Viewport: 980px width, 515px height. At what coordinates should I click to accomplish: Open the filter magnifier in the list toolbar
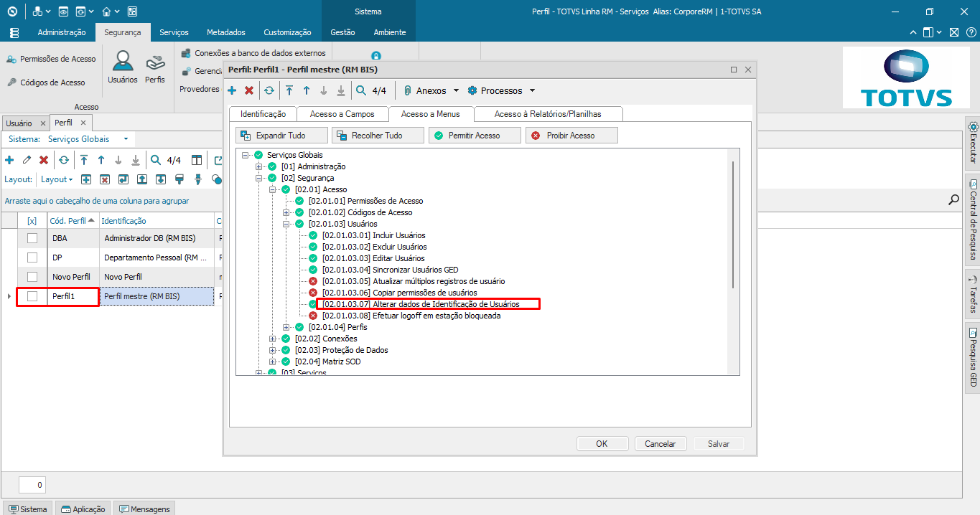click(156, 160)
